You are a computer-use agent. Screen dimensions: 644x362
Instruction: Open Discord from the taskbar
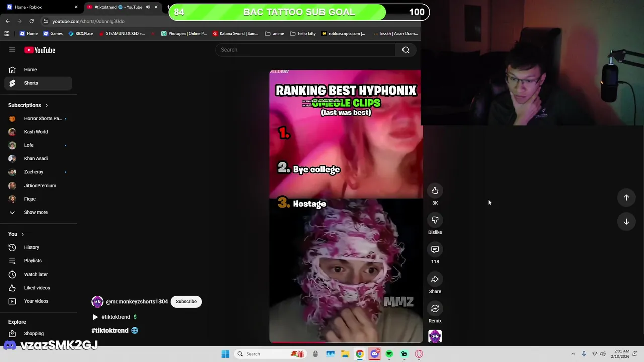click(374, 354)
